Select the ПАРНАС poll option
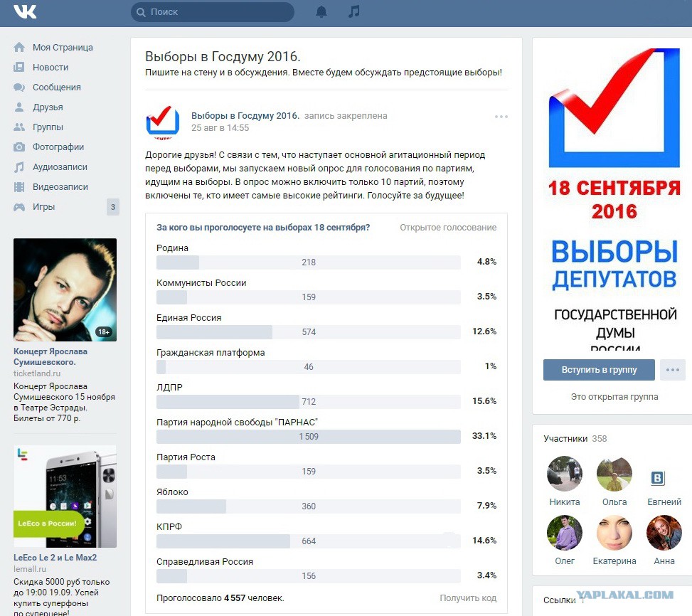The width and height of the screenshot is (692, 616). (x=309, y=437)
